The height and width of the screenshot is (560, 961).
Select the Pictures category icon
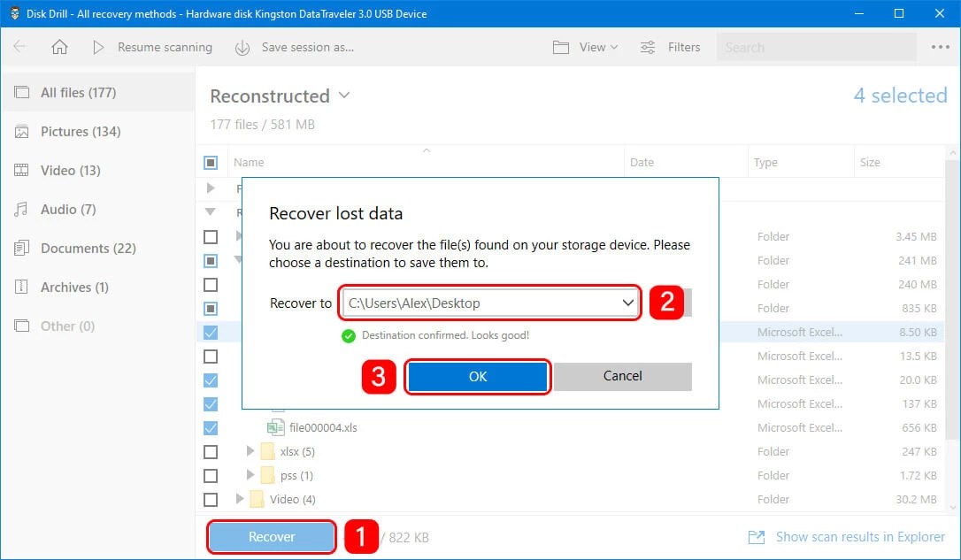point(22,131)
